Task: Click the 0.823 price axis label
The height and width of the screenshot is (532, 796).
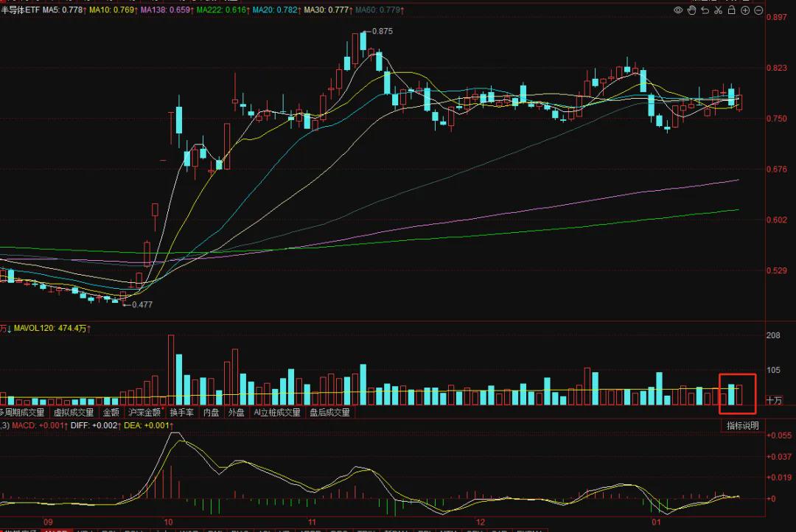Action: pos(777,68)
